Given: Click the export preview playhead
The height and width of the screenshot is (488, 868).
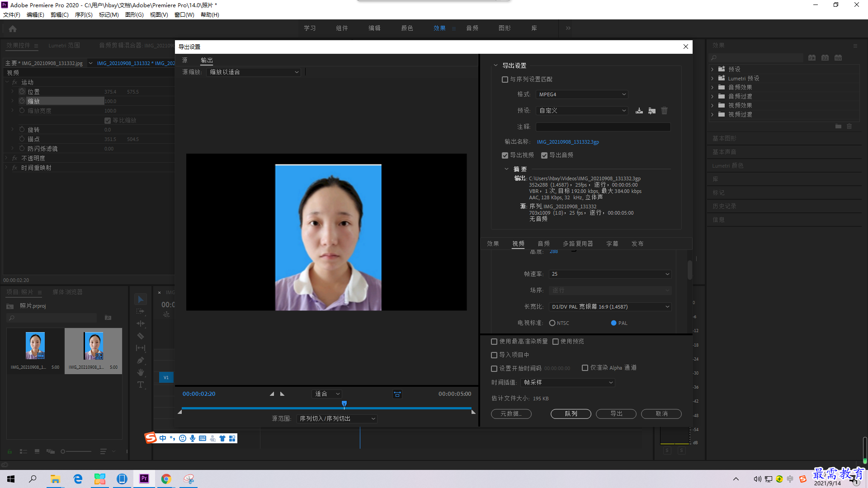Looking at the screenshot, I should [x=344, y=404].
